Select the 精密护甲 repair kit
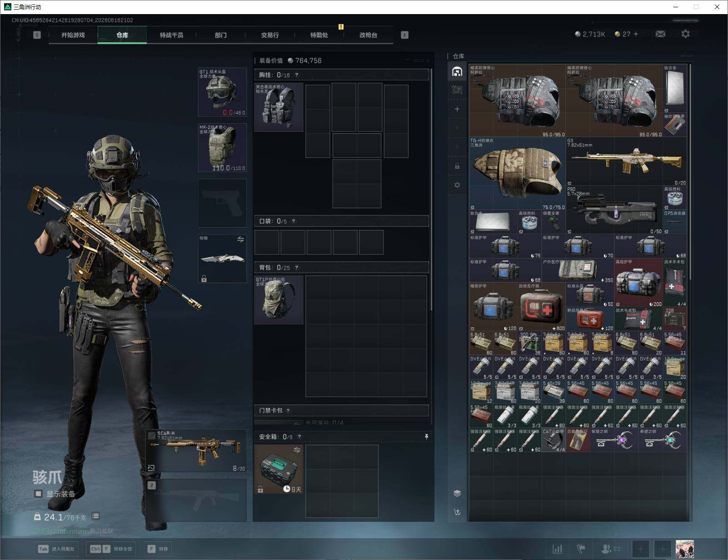The width and height of the screenshot is (728, 560). point(493,307)
